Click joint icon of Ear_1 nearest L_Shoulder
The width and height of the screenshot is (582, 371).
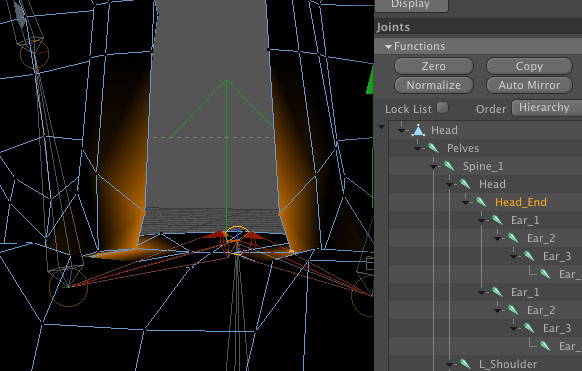click(497, 292)
